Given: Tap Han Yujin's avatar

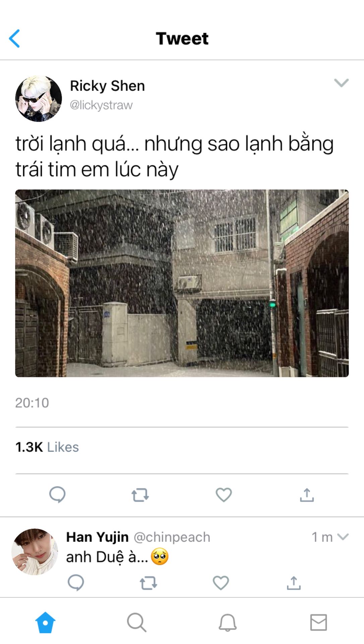Looking at the screenshot, I should point(35,552).
